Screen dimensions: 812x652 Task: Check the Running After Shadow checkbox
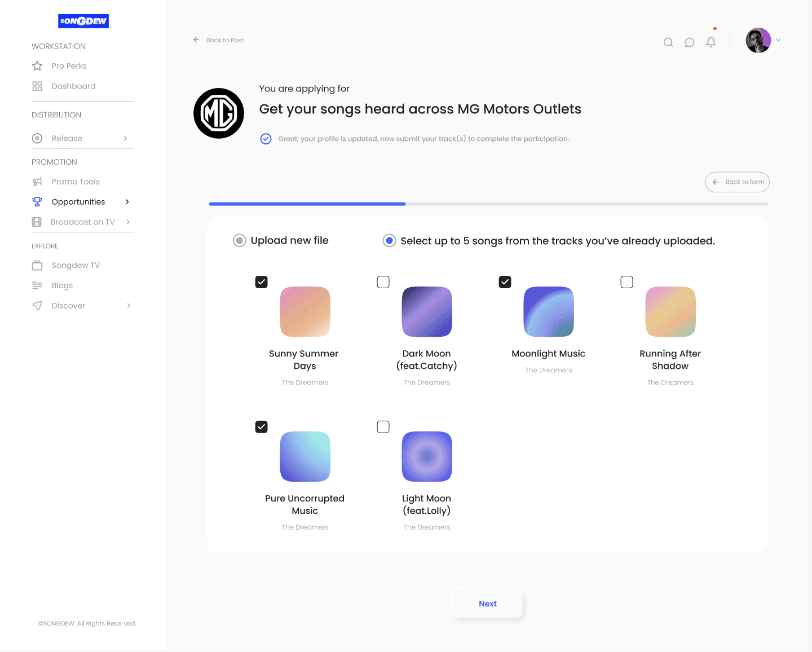(x=627, y=282)
